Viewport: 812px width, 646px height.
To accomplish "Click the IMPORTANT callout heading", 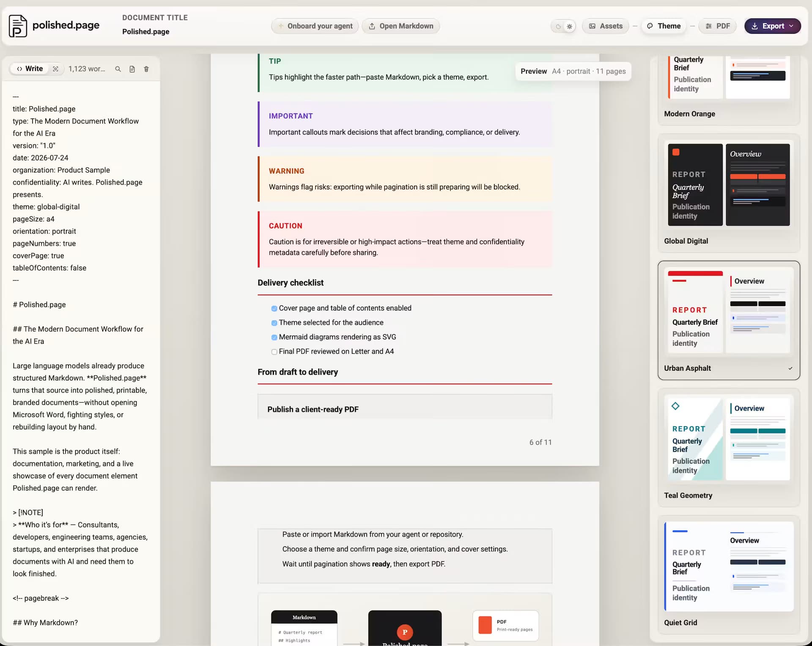I will click(x=291, y=116).
